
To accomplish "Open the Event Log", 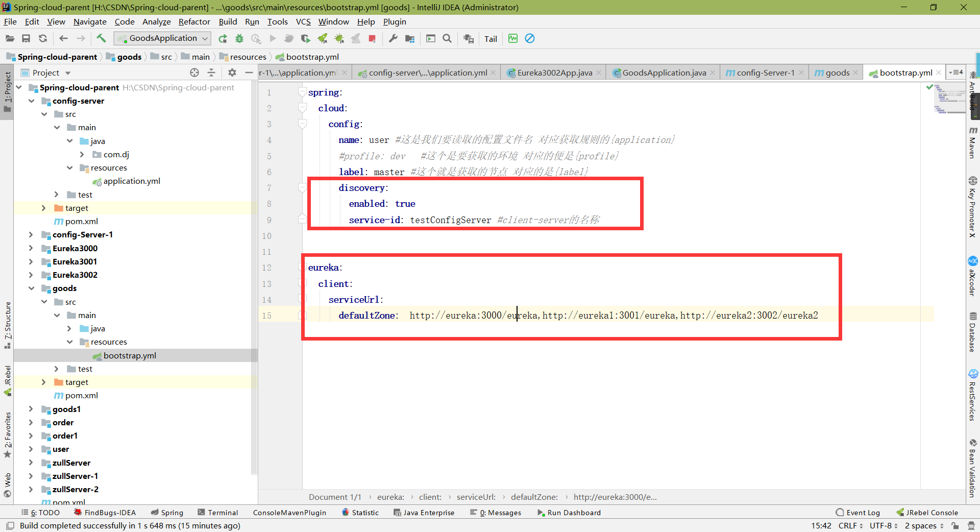I will (x=857, y=513).
